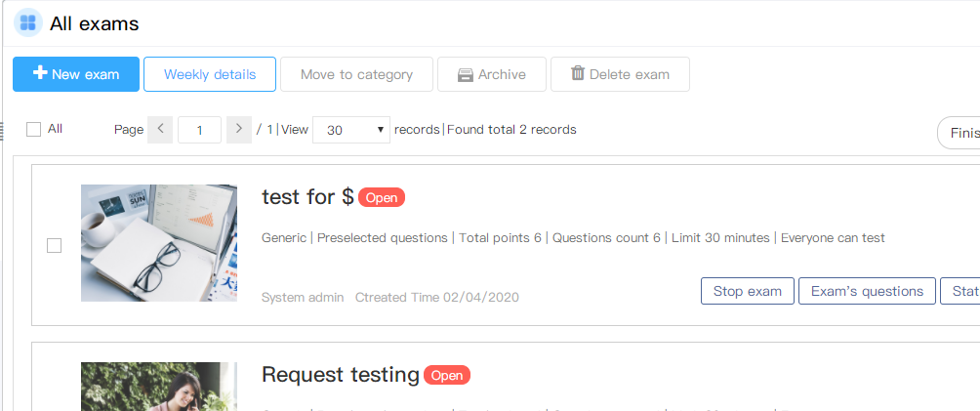Image resolution: width=980 pixels, height=411 pixels.
Task: Click the plus icon on New exam
Action: pyautogui.click(x=40, y=73)
